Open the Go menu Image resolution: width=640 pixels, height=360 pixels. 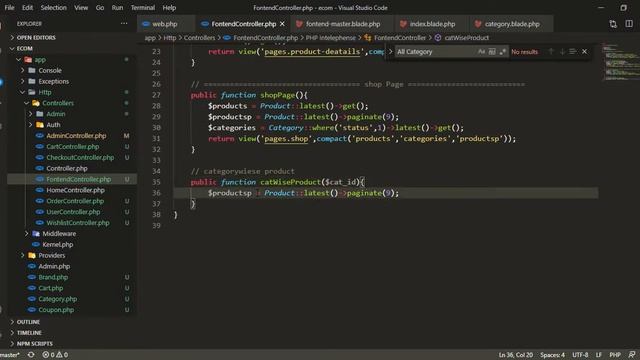[100, 8]
